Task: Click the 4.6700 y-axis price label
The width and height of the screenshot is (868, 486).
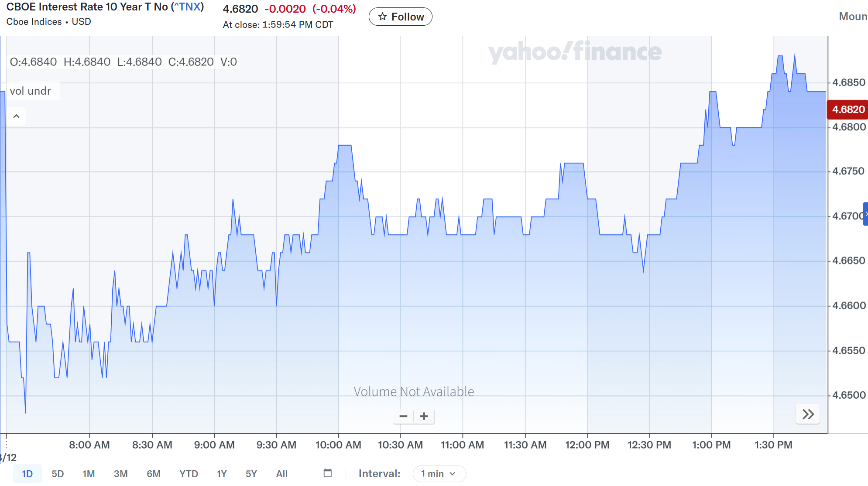Action: 847,216
